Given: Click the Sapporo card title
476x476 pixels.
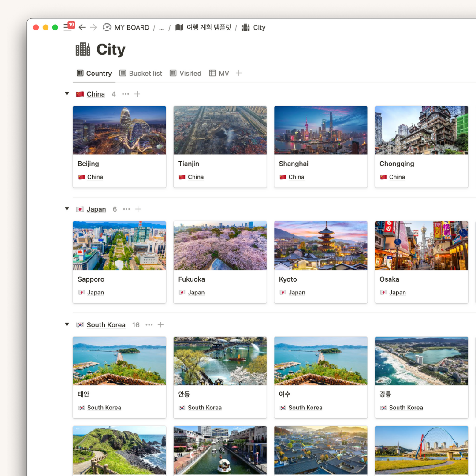Looking at the screenshot, I should coord(91,279).
